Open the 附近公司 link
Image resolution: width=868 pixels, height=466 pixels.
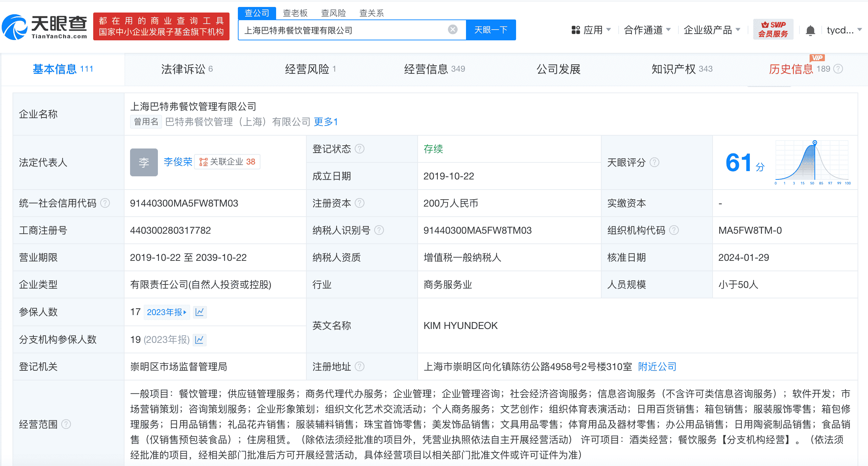point(657,367)
